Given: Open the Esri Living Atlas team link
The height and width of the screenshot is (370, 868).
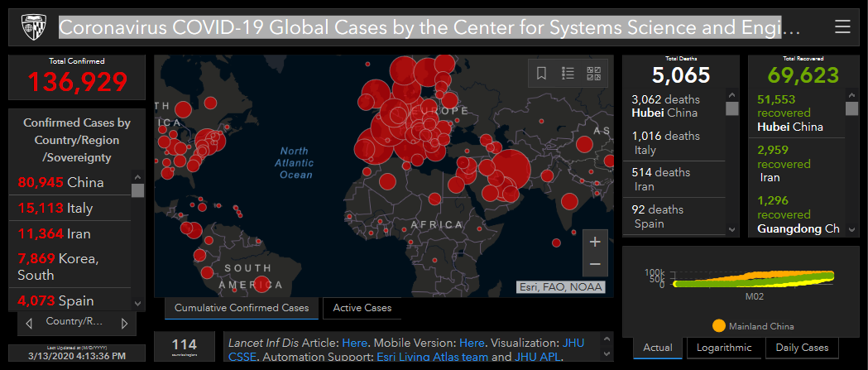Looking at the screenshot, I should (x=432, y=357).
